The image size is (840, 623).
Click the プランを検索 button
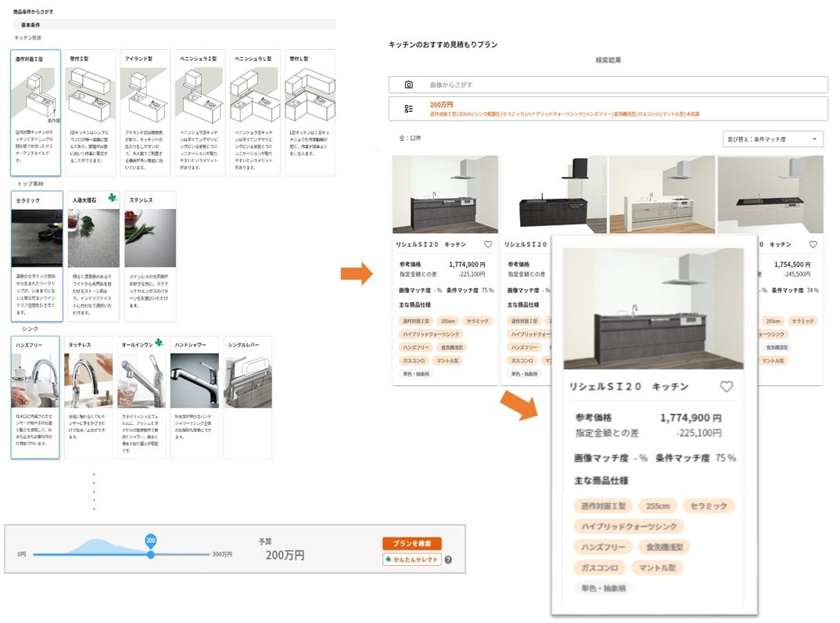click(x=412, y=543)
